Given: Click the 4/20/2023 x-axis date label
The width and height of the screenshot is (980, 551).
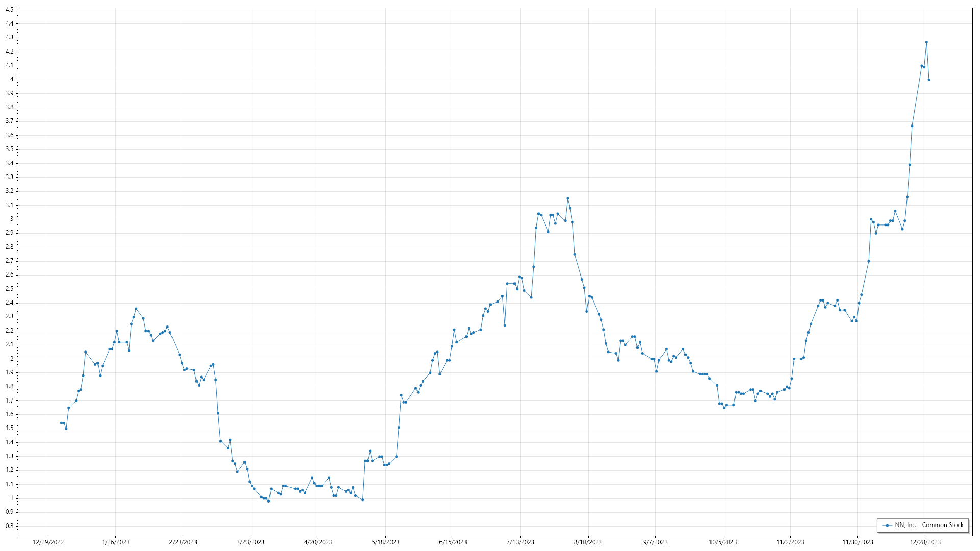Looking at the screenshot, I should [x=318, y=542].
